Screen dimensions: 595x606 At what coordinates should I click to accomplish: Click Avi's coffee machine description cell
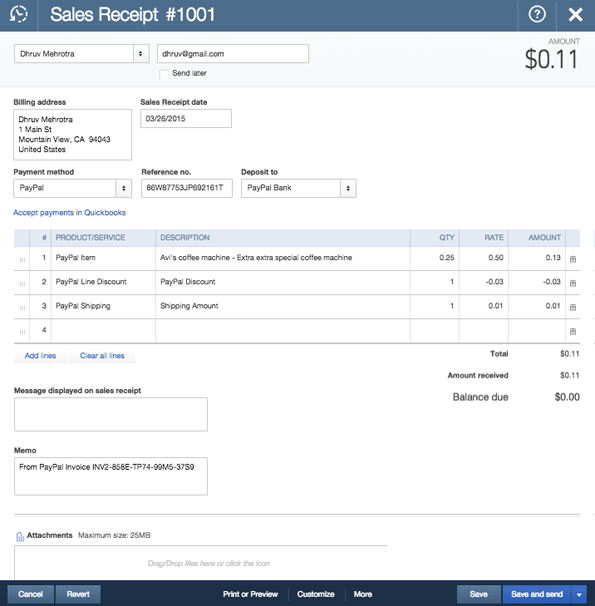[283, 258]
